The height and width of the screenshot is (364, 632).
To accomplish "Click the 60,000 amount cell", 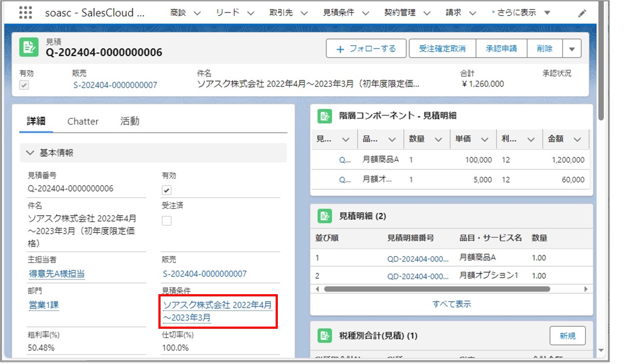I will point(573,180).
